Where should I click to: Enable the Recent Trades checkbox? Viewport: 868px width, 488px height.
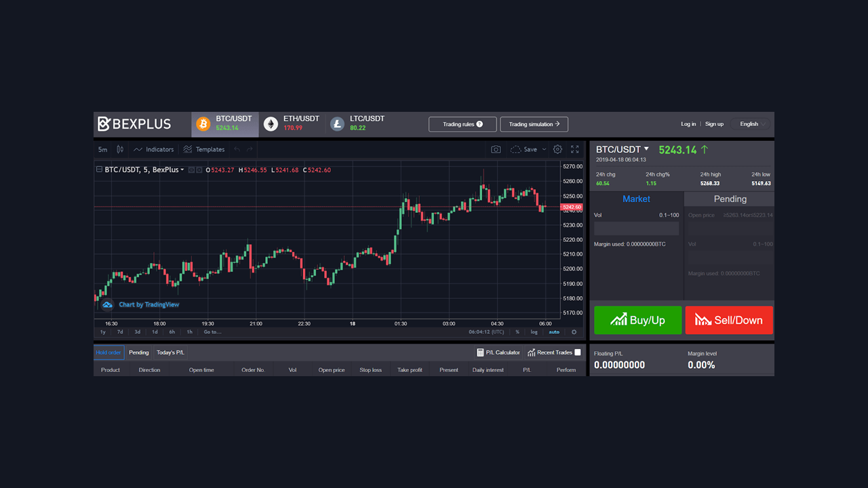[578, 352]
